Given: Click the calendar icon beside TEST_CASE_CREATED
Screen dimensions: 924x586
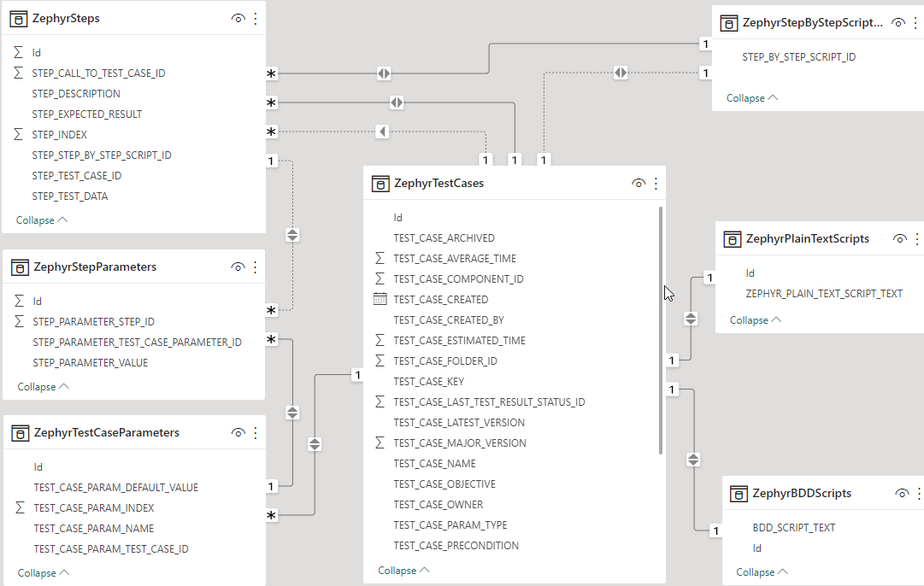Looking at the screenshot, I should click(380, 300).
